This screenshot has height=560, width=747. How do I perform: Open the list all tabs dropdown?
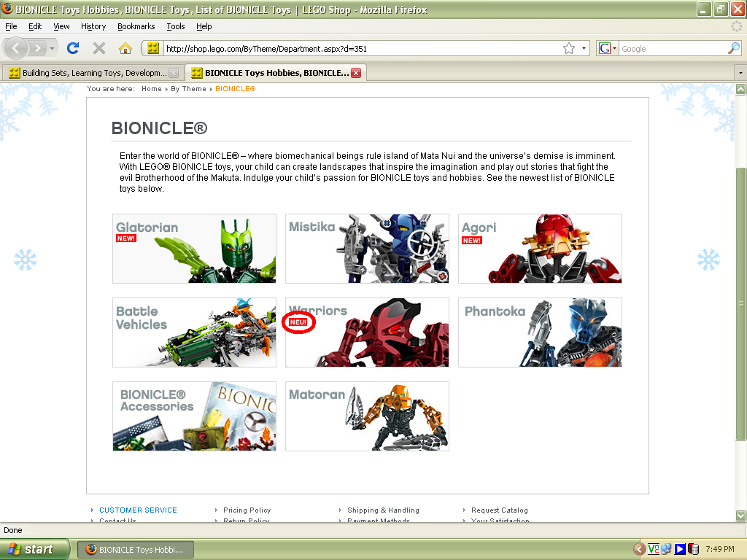pyautogui.click(x=740, y=73)
